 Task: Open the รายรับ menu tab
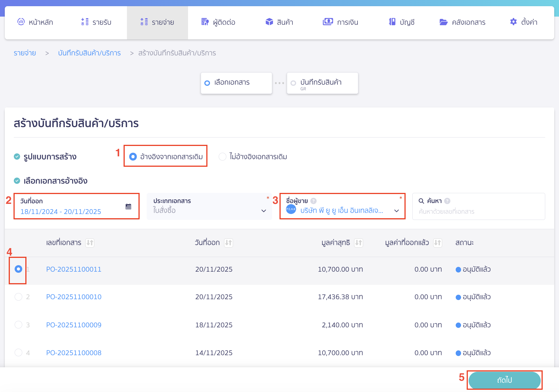[96, 22]
